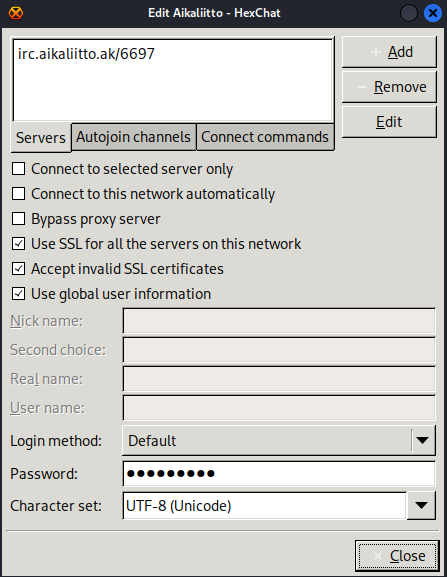Click the minus icon on Remove button
Screen dimensions: 447x577
pos(362,87)
